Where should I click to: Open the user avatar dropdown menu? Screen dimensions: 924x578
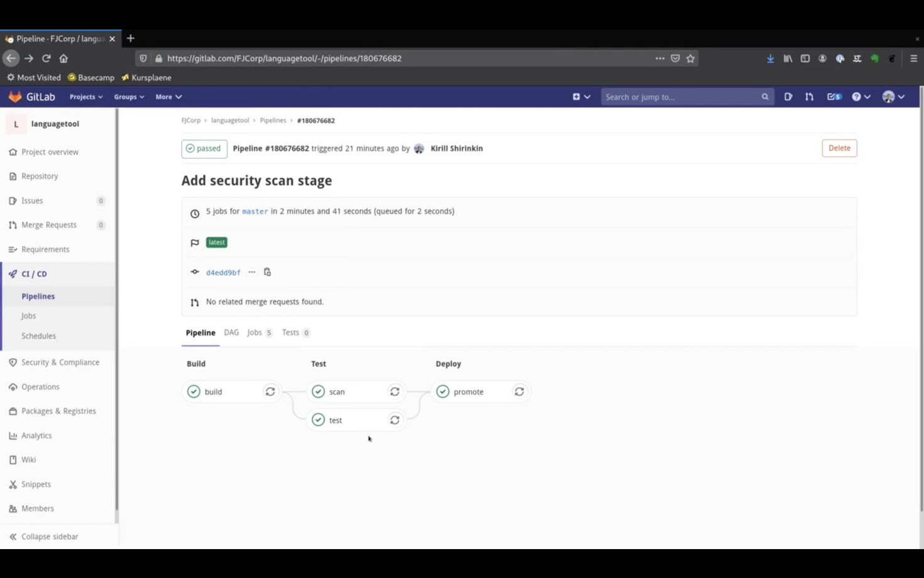coord(893,97)
